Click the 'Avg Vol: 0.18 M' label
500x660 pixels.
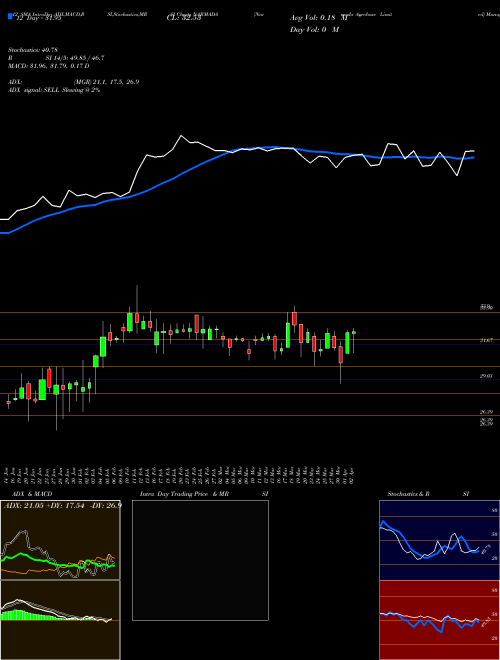tap(319, 18)
